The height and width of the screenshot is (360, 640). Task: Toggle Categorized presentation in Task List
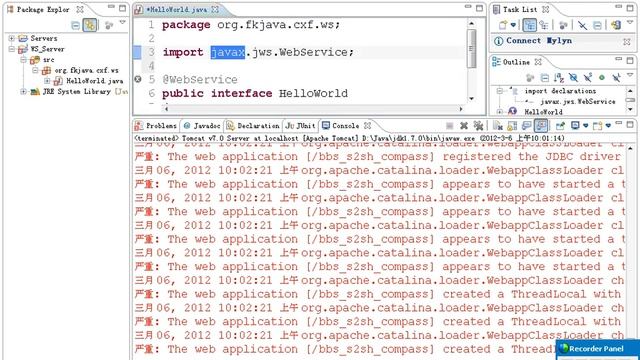click(x=529, y=25)
